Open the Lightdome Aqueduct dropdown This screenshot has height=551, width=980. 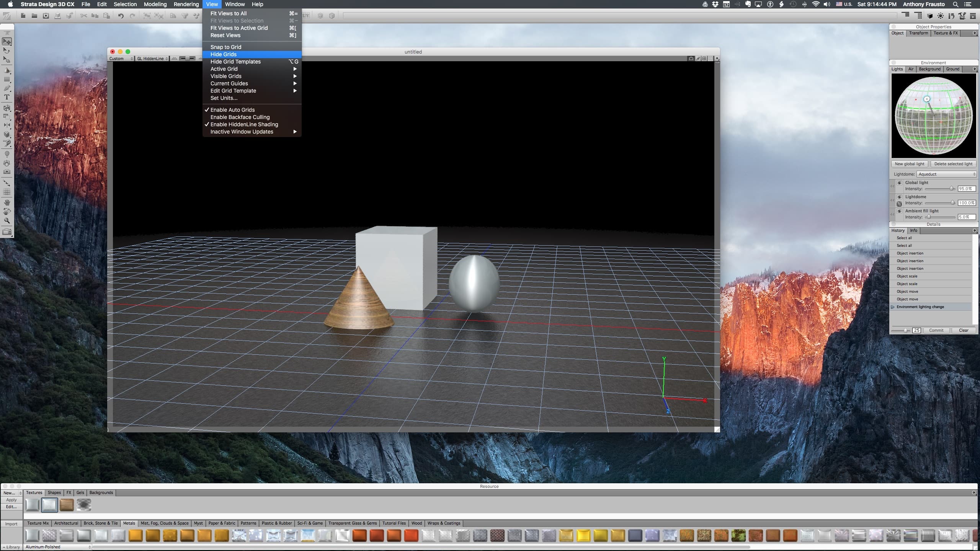click(946, 174)
